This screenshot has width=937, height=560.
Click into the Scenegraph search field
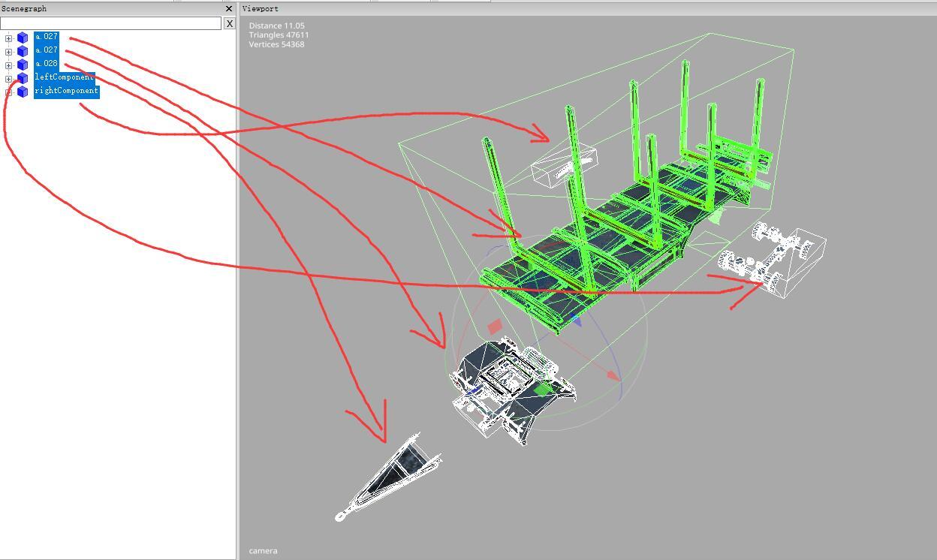coord(110,23)
